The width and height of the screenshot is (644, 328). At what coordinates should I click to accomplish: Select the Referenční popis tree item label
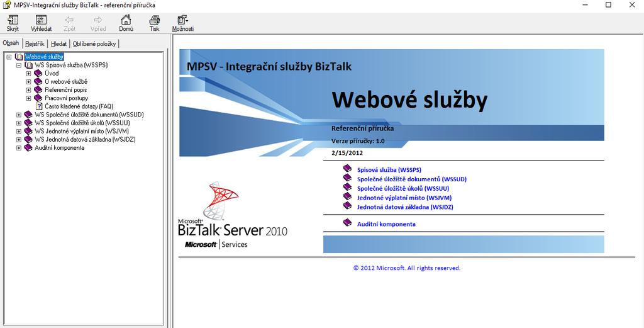pyautogui.click(x=66, y=89)
